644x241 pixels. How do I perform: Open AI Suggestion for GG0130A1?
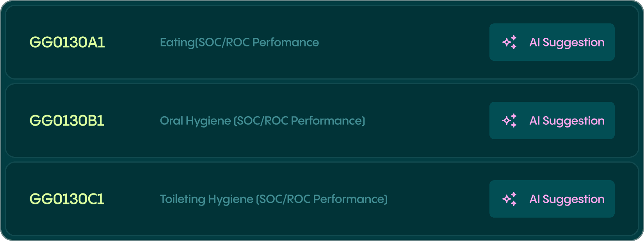coord(551,42)
